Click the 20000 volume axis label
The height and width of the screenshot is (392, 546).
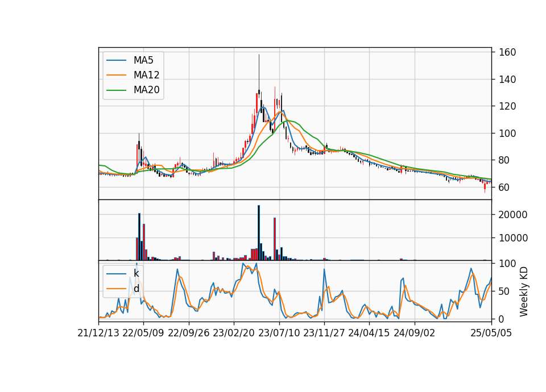tap(513, 215)
